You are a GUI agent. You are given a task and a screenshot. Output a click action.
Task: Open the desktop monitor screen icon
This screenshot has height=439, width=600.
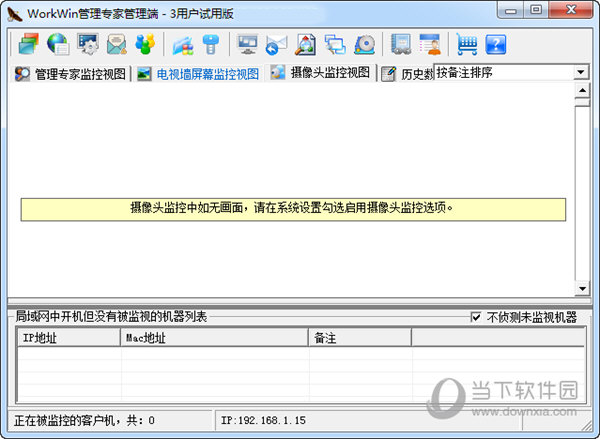tap(247, 44)
